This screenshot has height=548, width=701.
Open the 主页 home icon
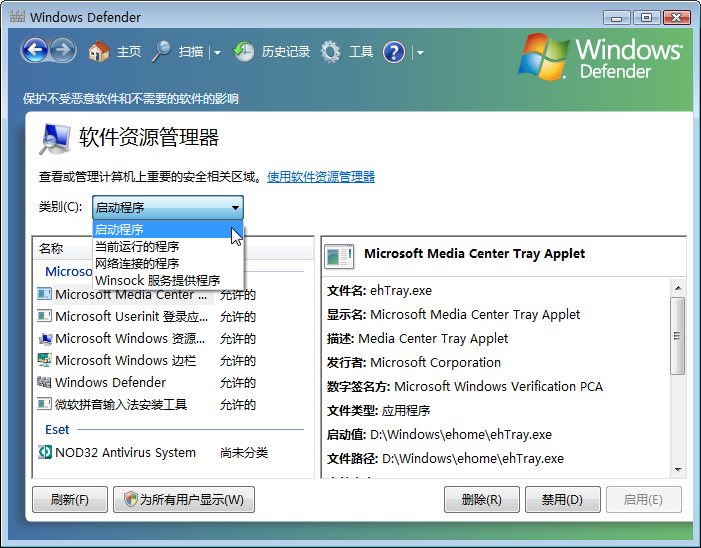(99, 51)
